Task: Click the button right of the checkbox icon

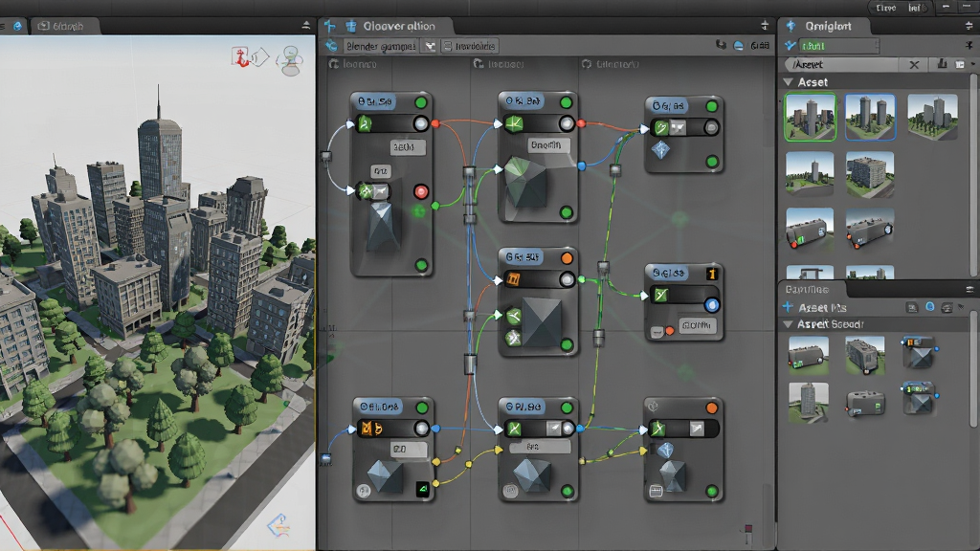Action: 469,46
